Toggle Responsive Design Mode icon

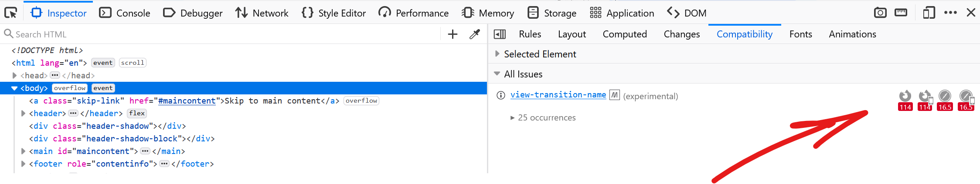point(901,13)
